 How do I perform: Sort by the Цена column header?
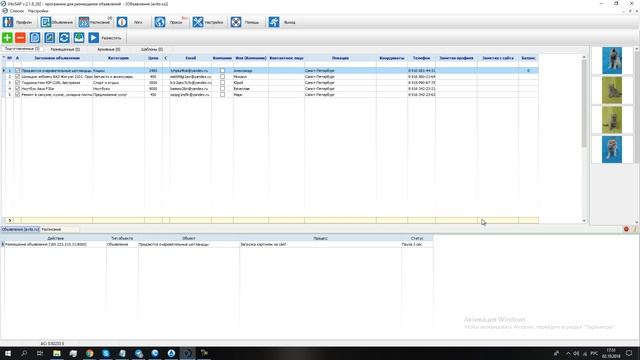pos(153,58)
